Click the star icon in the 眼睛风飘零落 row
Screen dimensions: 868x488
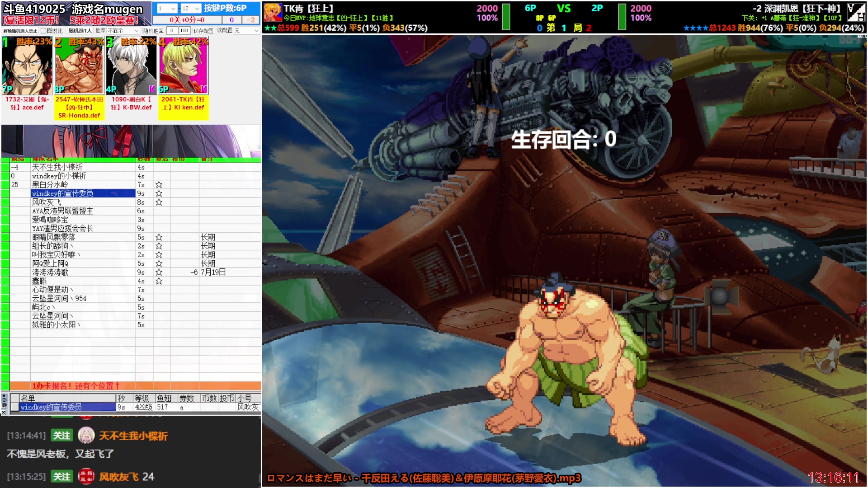click(159, 237)
